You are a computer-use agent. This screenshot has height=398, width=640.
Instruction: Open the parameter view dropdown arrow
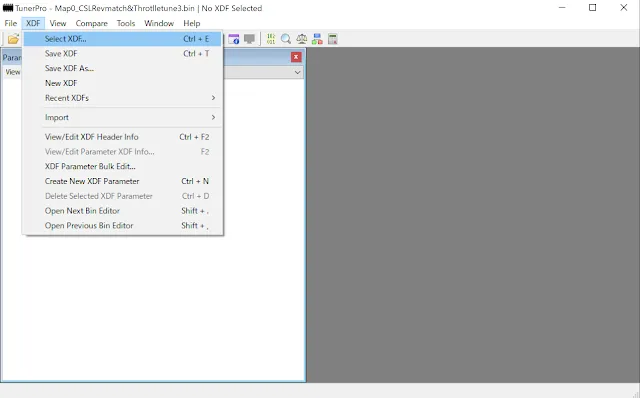tap(298, 73)
